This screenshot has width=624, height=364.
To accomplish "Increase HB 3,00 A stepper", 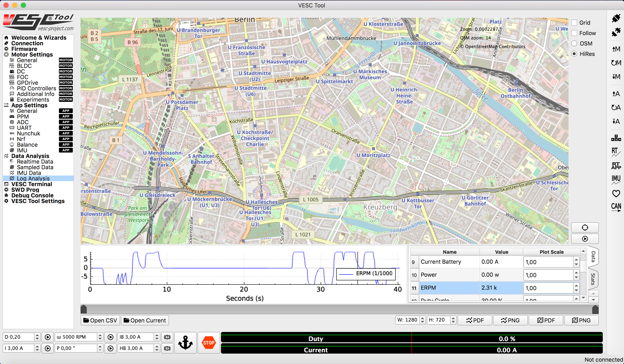I will click(157, 346).
